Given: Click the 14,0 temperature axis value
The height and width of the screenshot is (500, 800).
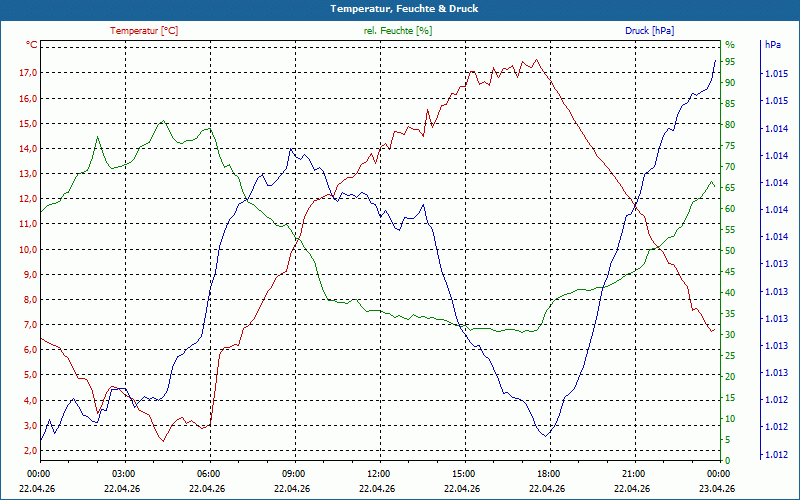Looking at the screenshot, I should pyautogui.click(x=28, y=148).
